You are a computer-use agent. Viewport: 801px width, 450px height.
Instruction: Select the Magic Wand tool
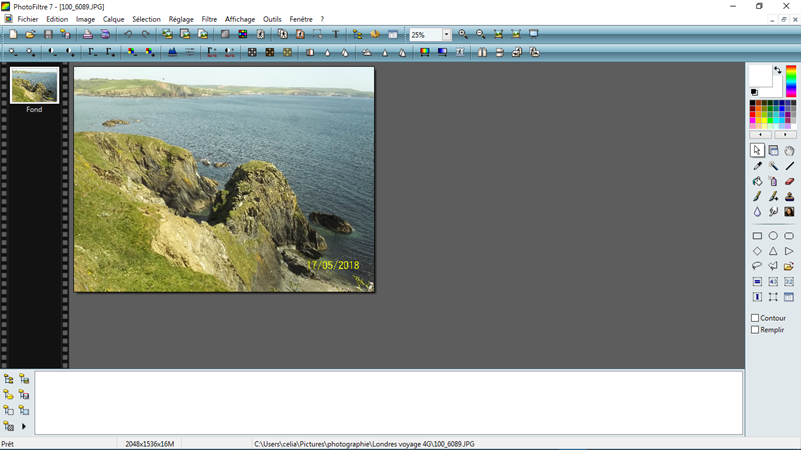pyautogui.click(x=773, y=166)
